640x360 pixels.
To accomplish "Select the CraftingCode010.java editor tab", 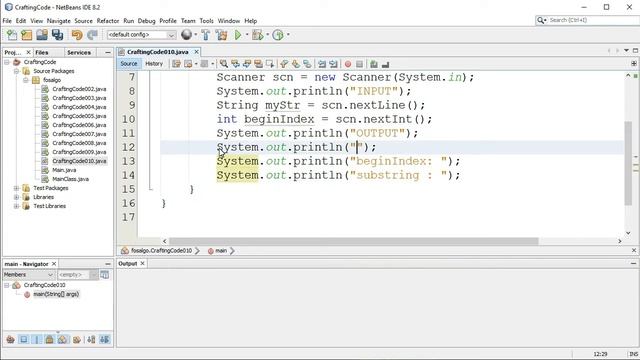I will click(x=157, y=52).
